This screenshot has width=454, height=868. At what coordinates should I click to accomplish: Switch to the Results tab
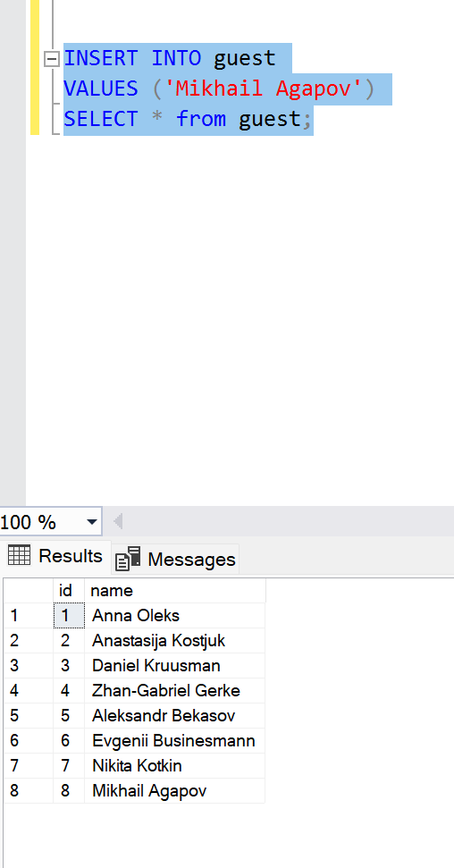[x=55, y=556]
